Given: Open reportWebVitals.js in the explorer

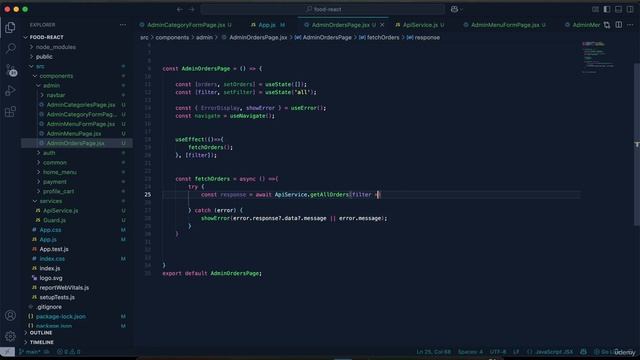Looking at the screenshot, I should (64, 288).
